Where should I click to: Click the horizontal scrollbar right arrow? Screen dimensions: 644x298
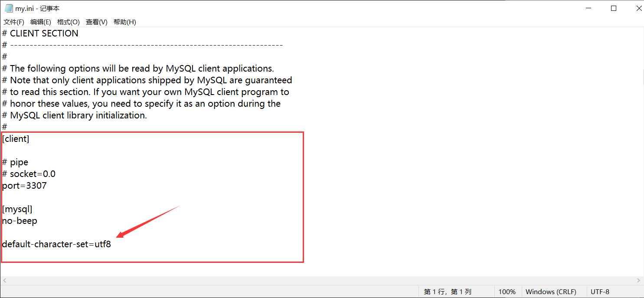638,281
